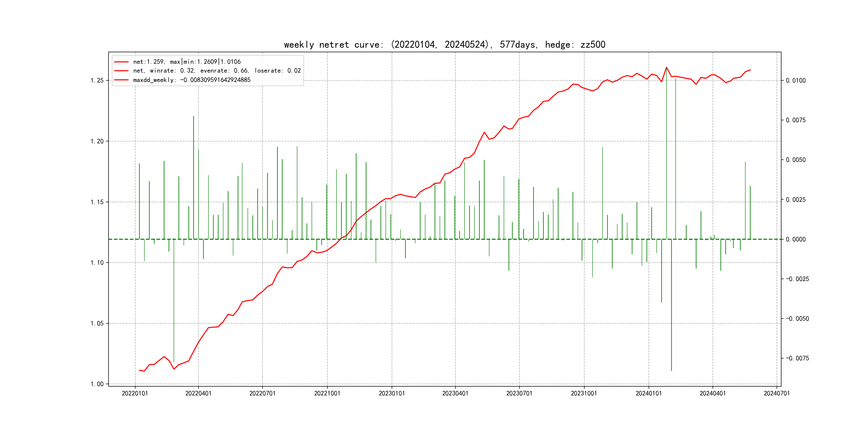Click the 20240701 x-axis date label

pyautogui.click(x=777, y=393)
